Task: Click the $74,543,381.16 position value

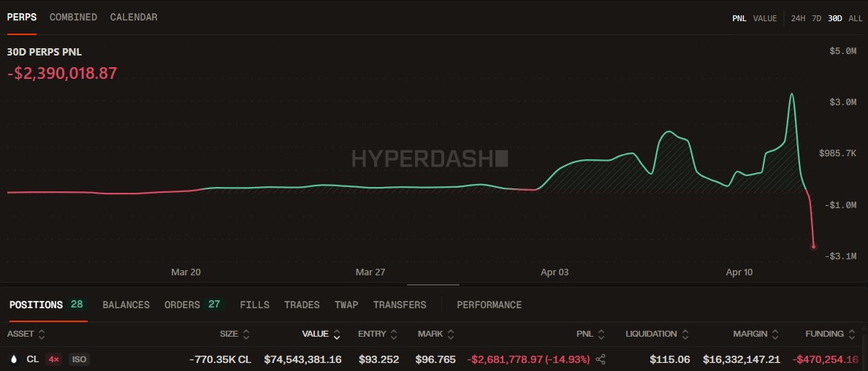Action: [x=302, y=359]
